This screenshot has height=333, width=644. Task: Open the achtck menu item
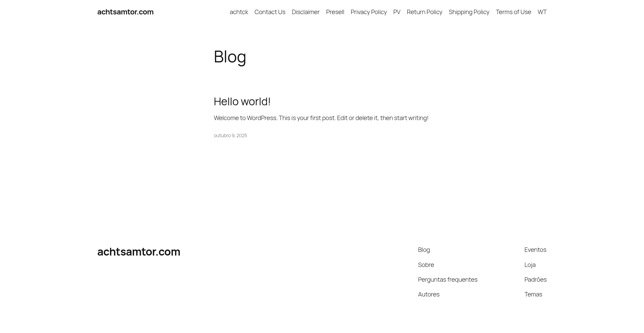click(x=239, y=12)
